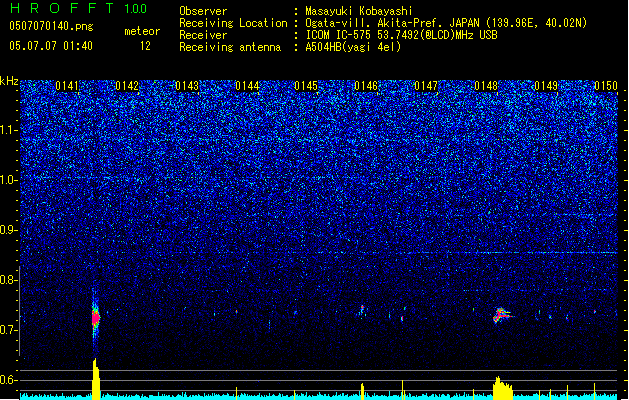629x400 pixels.
Task: Click the 0143 time marker
Action: coord(187,86)
